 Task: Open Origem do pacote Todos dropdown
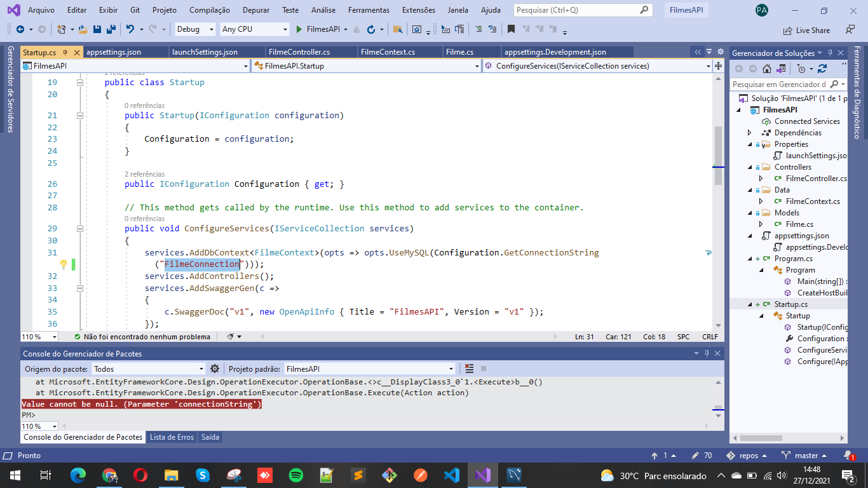pos(149,369)
